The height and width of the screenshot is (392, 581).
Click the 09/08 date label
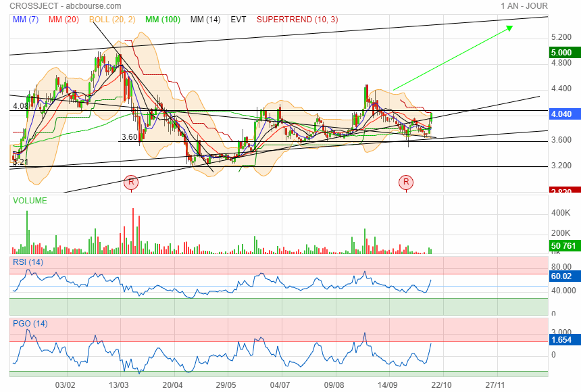pos(334,385)
